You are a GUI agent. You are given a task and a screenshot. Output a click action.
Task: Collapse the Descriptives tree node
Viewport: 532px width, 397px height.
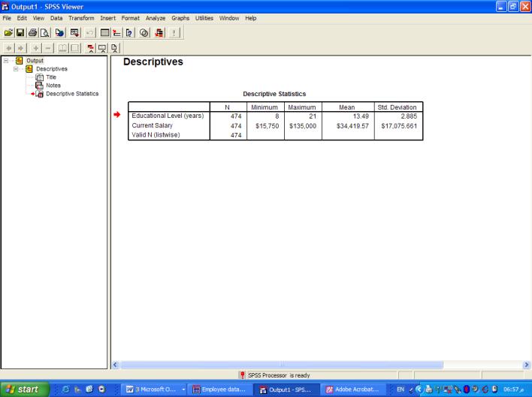16,69
